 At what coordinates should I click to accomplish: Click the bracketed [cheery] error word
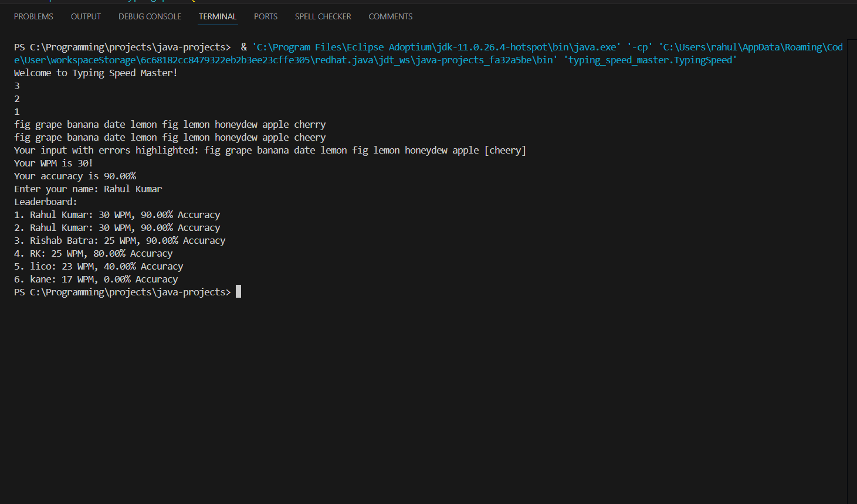(505, 151)
